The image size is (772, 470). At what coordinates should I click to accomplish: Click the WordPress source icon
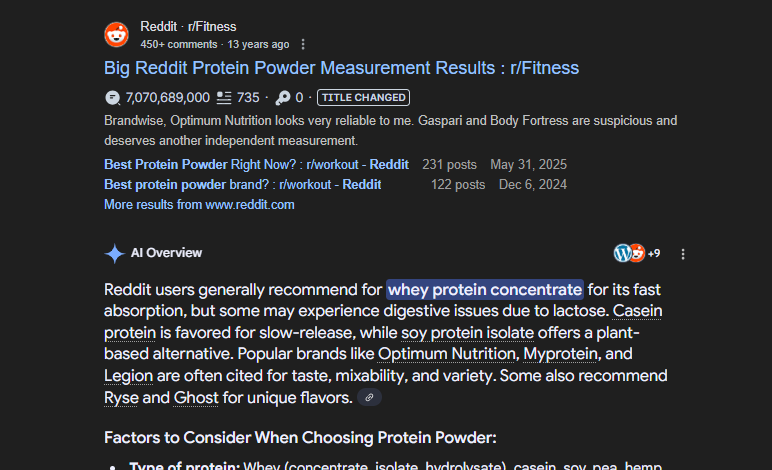point(622,253)
